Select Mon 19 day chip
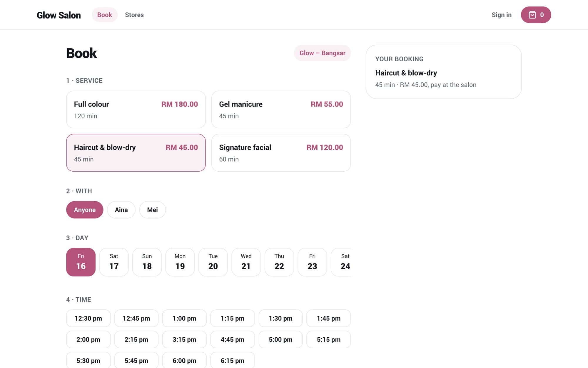 pyautogui.click(x=180, y=262)
